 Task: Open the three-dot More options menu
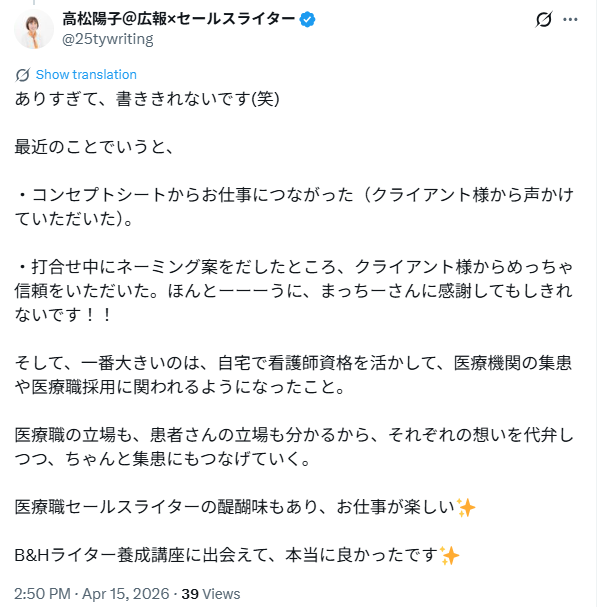click(571, 19)
